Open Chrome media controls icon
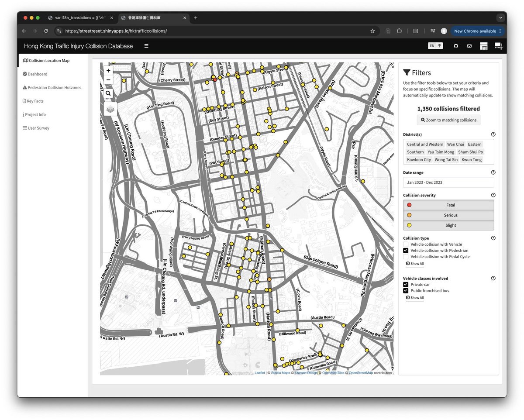The height and width of the screenshot is (420, 524). click(433, 31)
